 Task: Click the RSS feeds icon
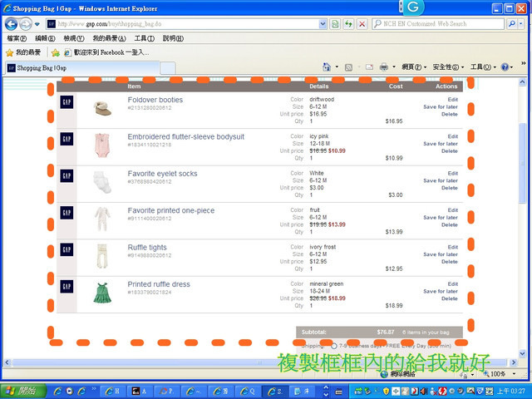point(348,67)
